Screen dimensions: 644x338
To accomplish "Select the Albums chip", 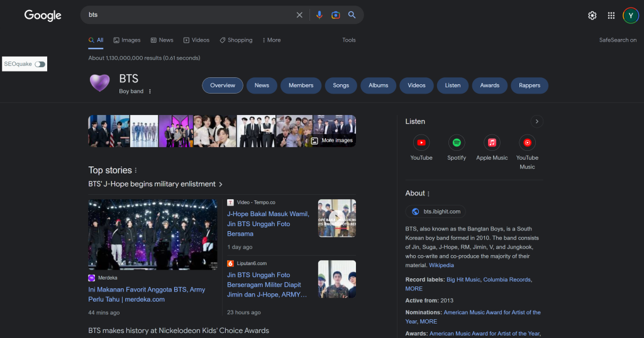I will 378,85.
